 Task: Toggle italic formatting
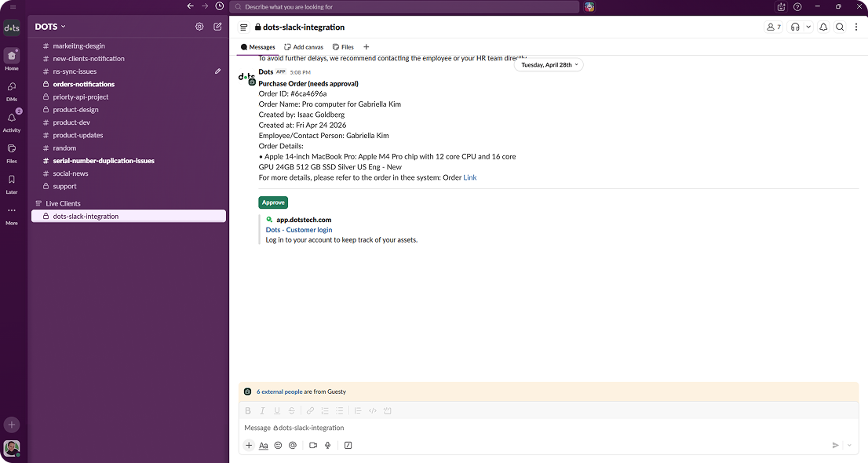tap(262, 410)
